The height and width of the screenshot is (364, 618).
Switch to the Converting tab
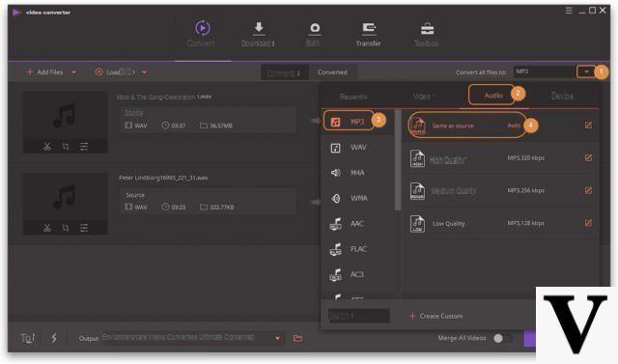pyautogui.click(x=284, y=72)
